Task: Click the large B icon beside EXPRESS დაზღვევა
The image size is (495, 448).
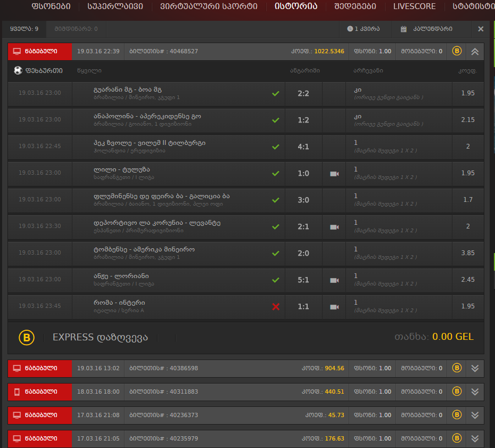Action: point(27,337)
